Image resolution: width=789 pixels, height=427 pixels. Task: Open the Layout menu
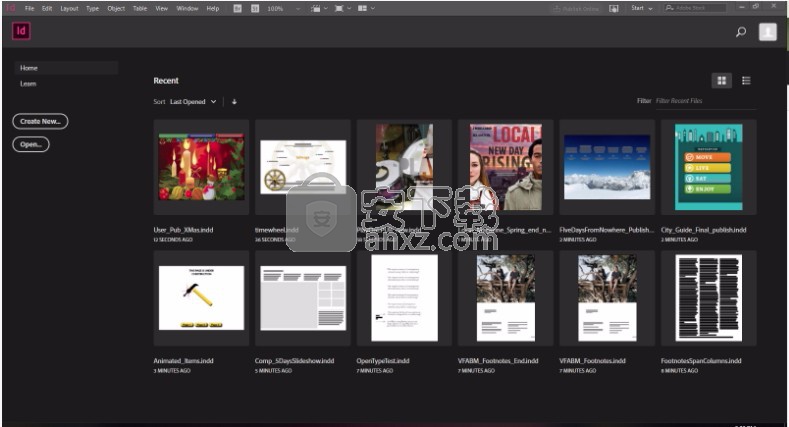tap(69, 9)
